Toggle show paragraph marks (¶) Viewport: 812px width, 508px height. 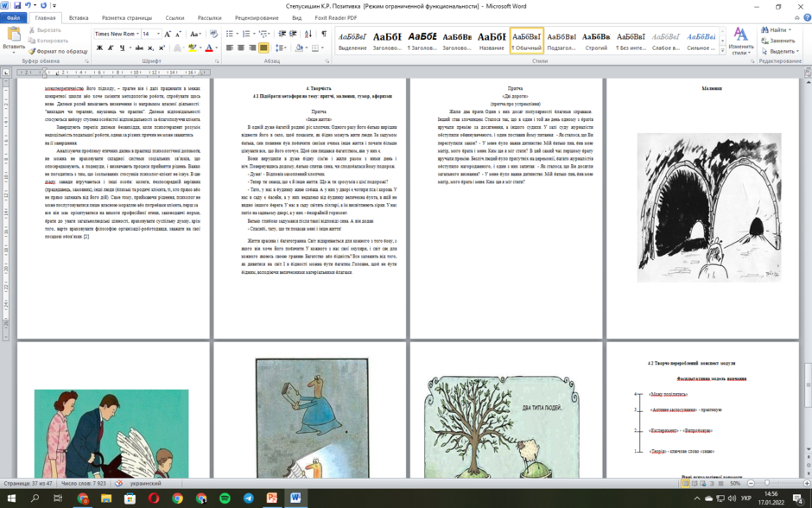[x=324, y=35]
